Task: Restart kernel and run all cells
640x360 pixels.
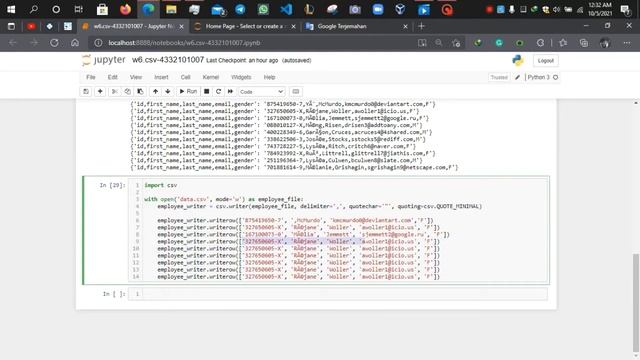Action: [230, 91]
